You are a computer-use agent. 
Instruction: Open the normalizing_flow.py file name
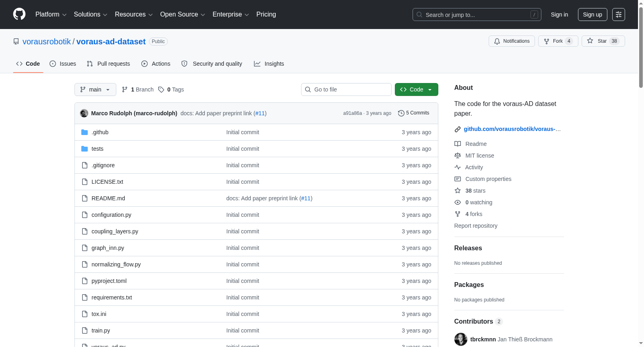point(116,264)
